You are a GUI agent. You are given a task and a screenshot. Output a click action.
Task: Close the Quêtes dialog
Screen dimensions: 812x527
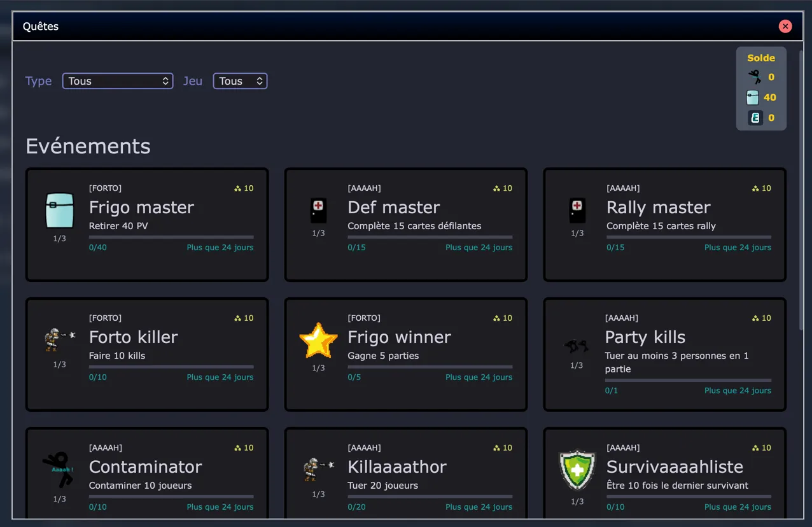click(x=785, y=26)
